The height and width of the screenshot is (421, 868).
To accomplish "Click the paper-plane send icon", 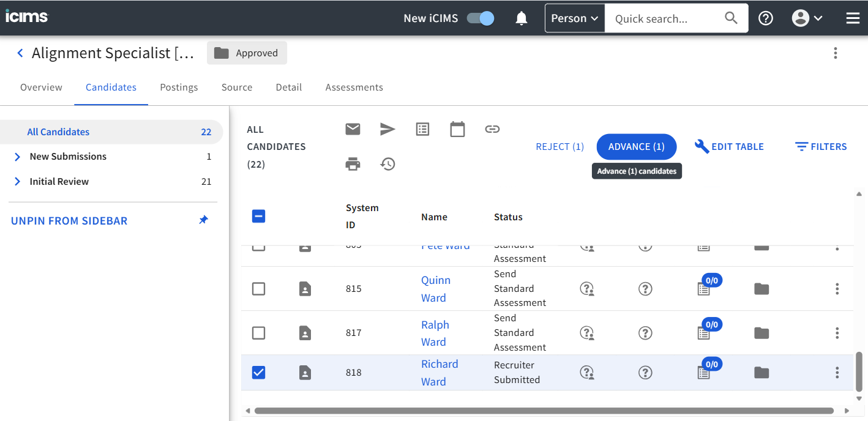I will [x=387, y=129].
